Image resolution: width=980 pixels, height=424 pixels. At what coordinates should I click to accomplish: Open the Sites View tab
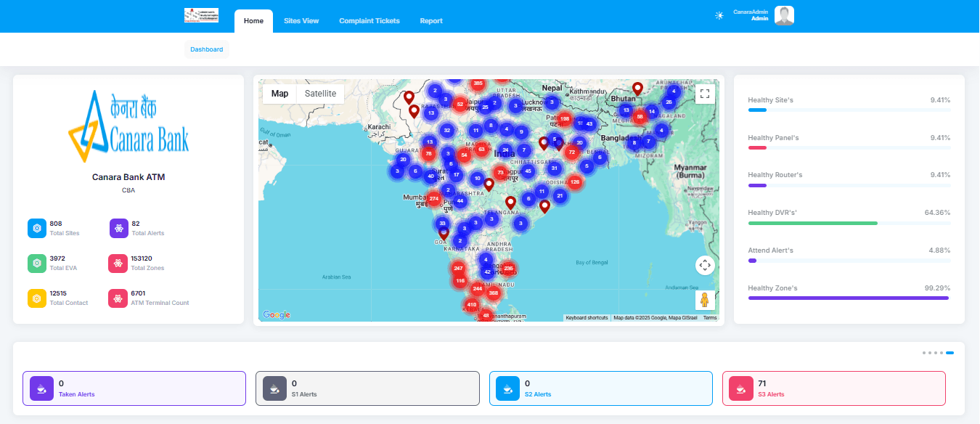click(301, 21)
